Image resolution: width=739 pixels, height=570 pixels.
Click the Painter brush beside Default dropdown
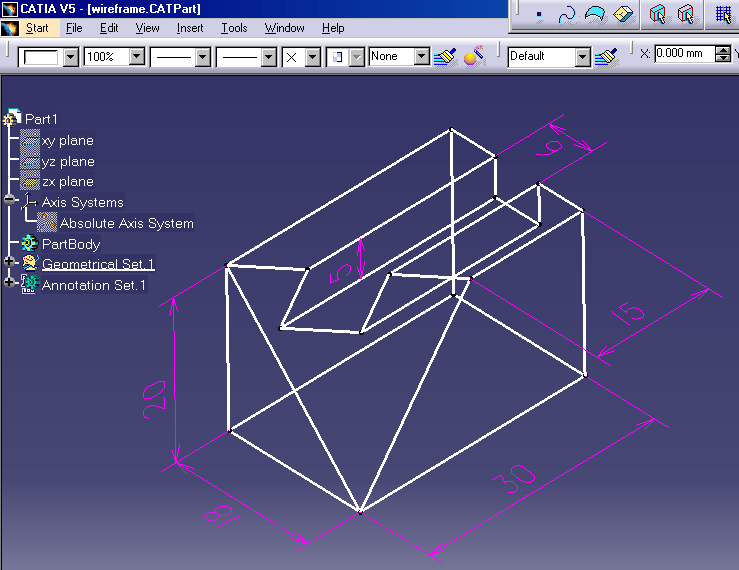(x=606, y=57)
